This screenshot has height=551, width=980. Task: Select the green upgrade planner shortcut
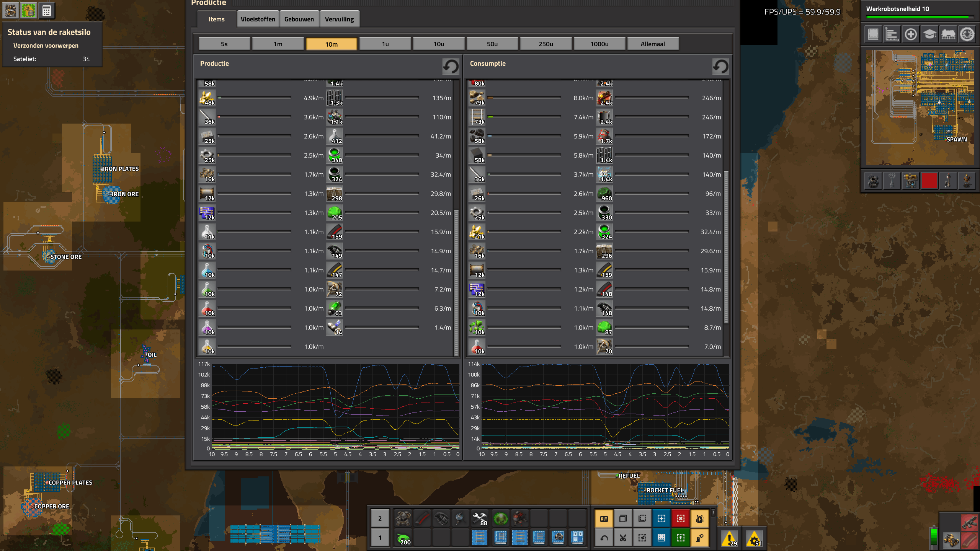(681, 538)
